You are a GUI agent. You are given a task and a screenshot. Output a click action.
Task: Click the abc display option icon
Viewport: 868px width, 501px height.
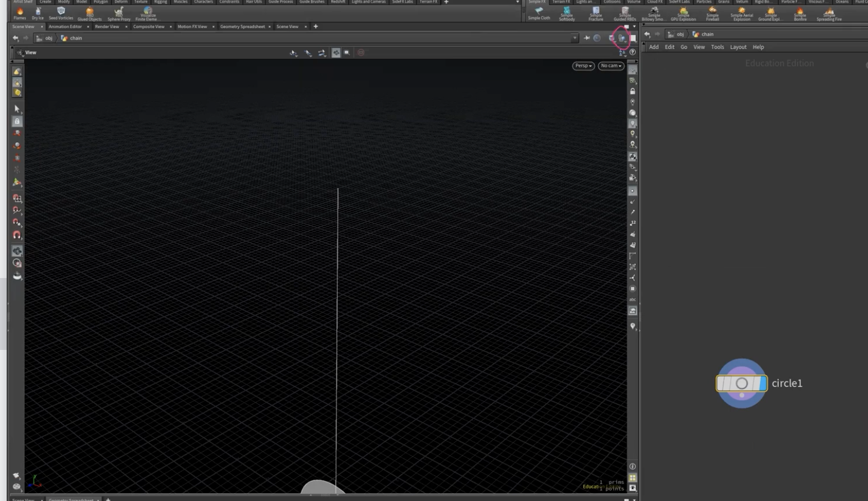[632, 299]
